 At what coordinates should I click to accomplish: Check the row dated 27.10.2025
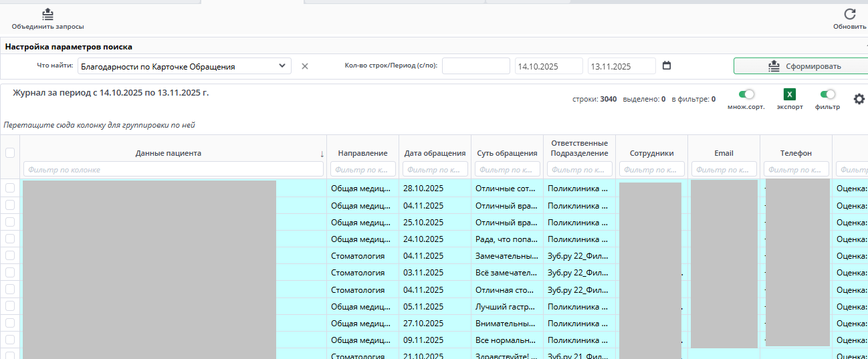(x=10, y=323)
